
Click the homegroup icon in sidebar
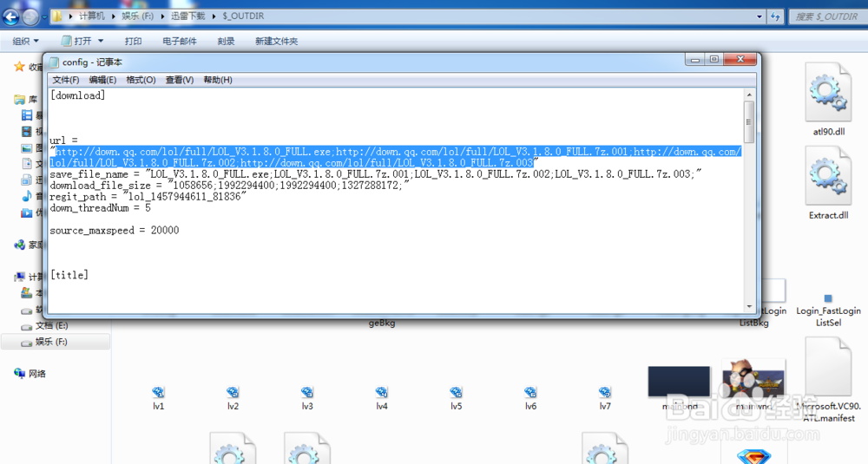point(19,245)
